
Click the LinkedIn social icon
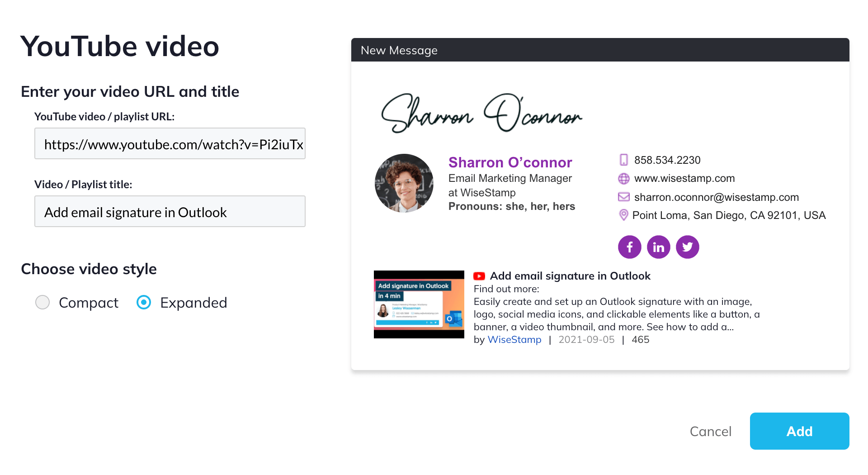point(658,247)
